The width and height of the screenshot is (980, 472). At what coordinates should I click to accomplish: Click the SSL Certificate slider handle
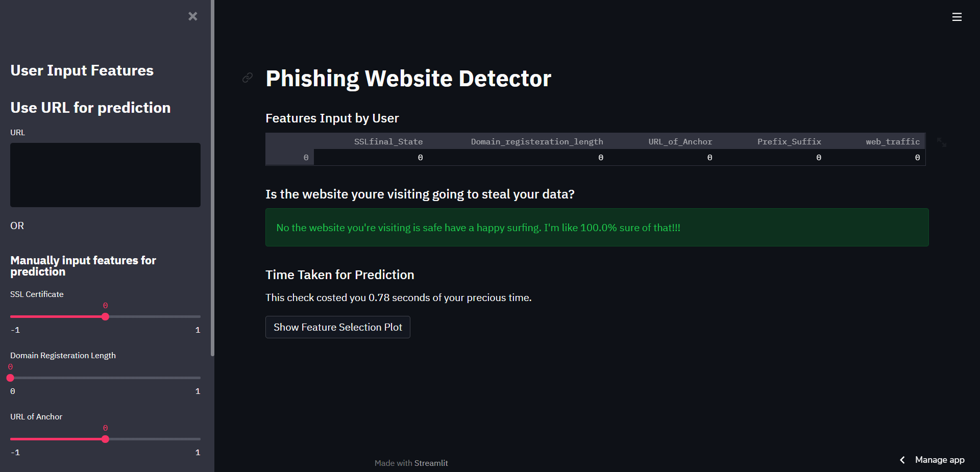tap(105, 316)
